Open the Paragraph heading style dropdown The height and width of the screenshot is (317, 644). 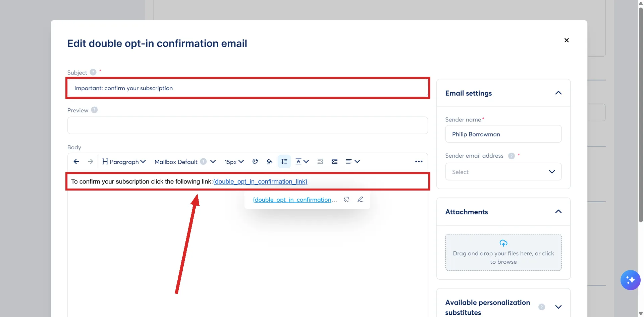pos(124,161)
